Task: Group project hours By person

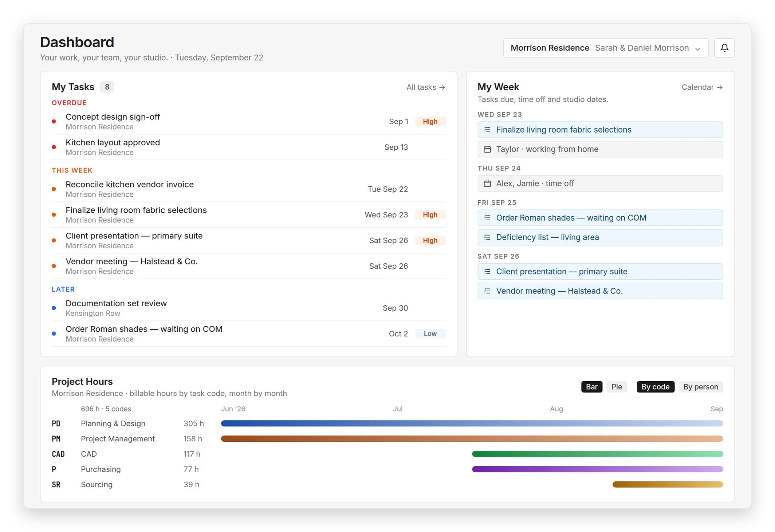Action: coord(700,387)
